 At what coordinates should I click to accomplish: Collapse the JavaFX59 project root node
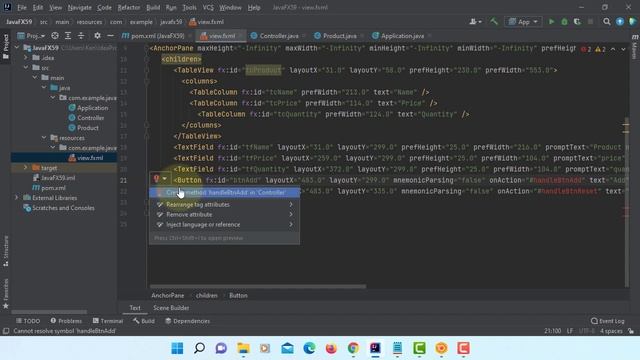point(17,48)
